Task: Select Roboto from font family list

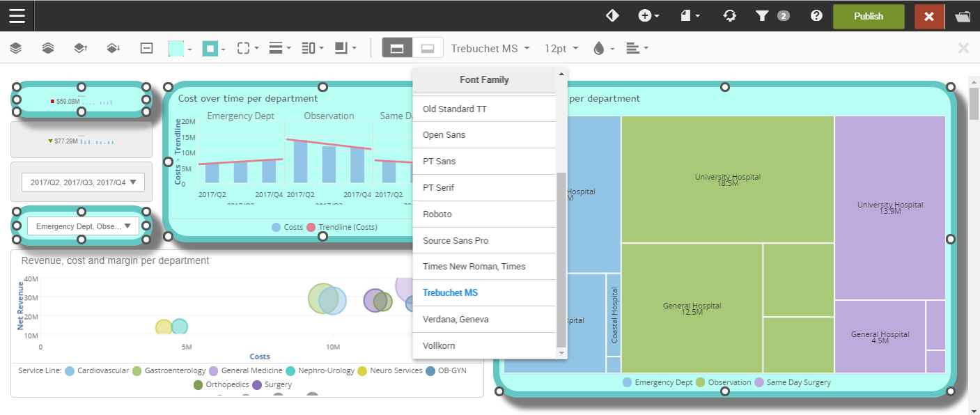Action: point(437,214)
